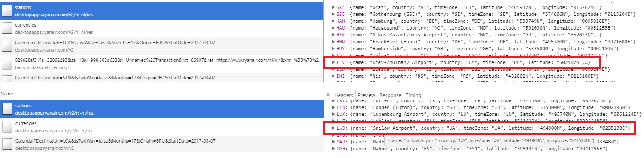The width and height of the screenshot is (644, 158).
Task: Click file icon of selected stations request at top
Action: (x=6, y=11)
